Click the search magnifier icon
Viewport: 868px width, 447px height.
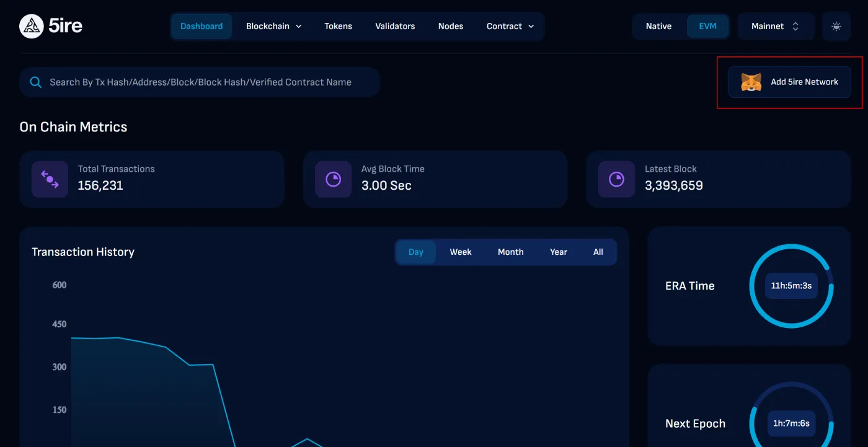pyautogui.click(x=36, y=82)
